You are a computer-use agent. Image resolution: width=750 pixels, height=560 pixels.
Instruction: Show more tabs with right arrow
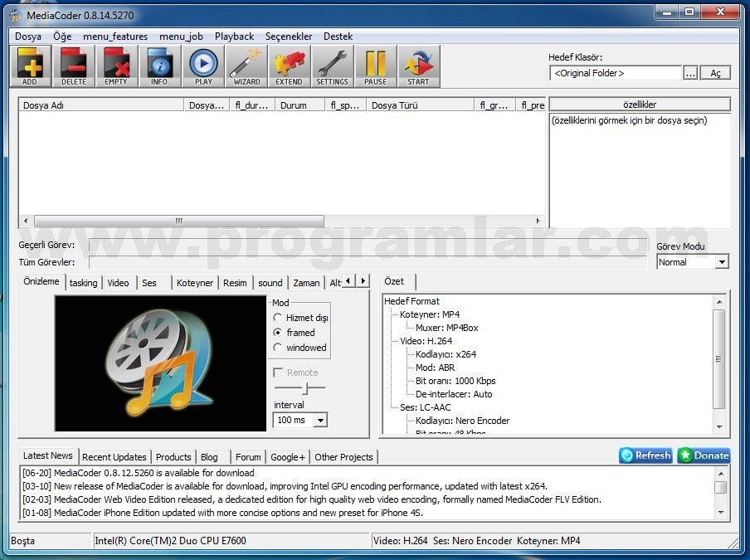point(363,280)
